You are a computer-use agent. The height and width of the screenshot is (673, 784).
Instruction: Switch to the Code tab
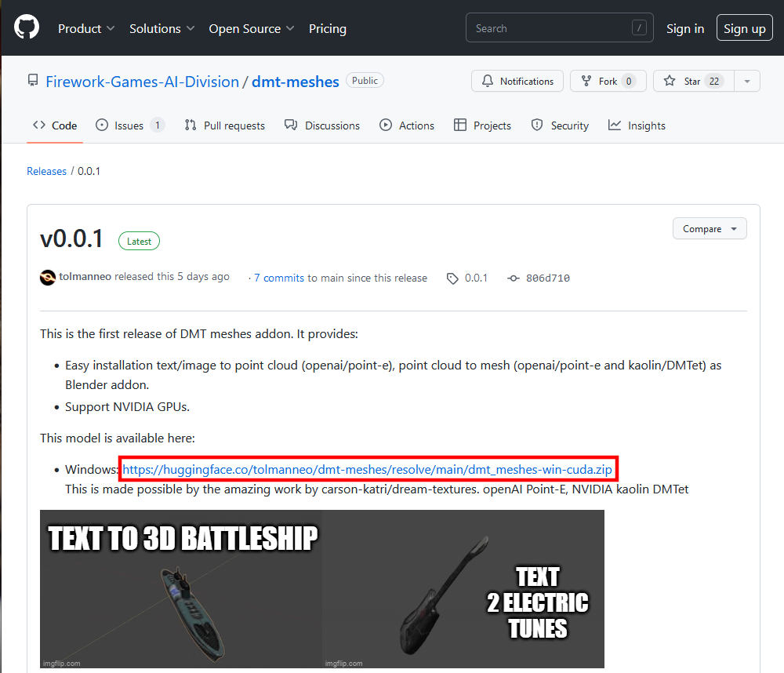[55, 126]
